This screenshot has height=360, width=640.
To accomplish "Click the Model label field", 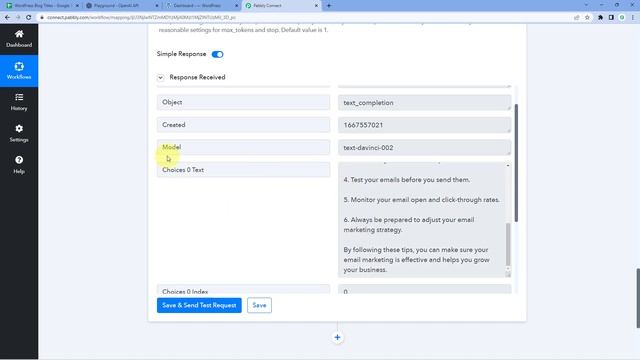I will coord(243,147).
